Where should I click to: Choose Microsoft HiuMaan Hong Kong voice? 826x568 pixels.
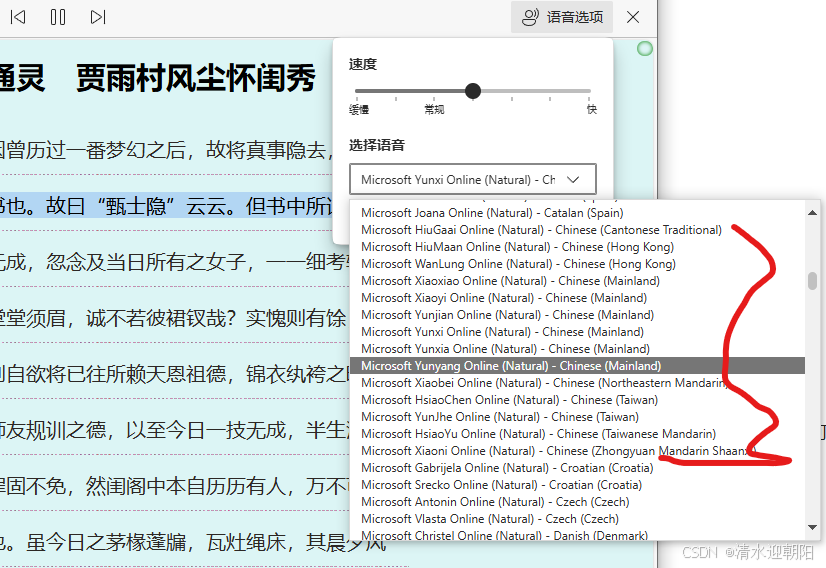pos(577,247)
